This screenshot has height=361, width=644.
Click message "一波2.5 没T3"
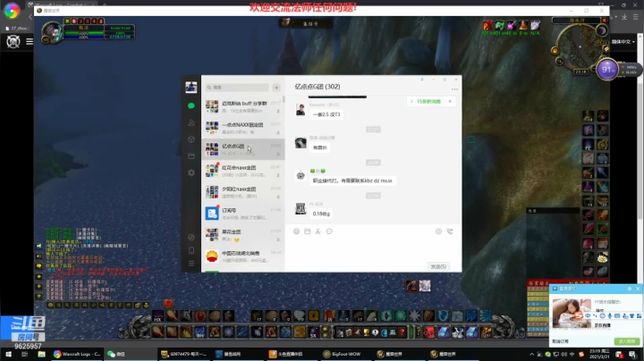point(326,114)
